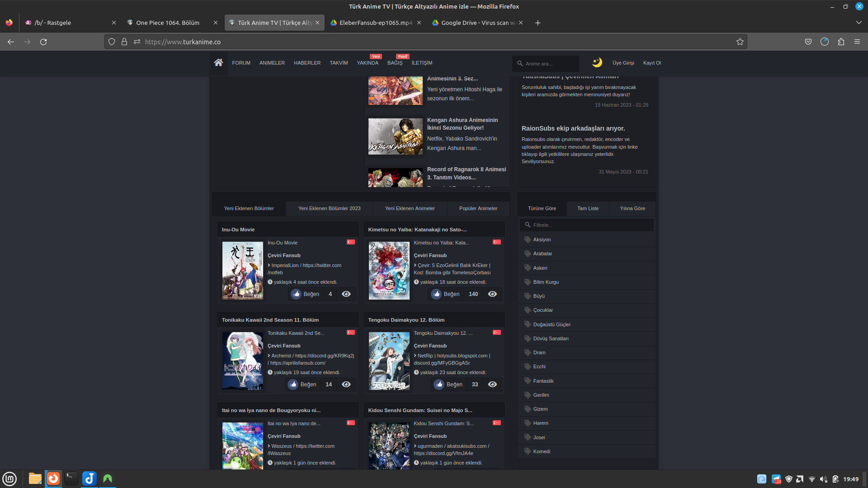The height and width of the screenshot is (488, 868).
Task: Select the Bilim Kurgu genre tag
Action: (x=546, y=282)
